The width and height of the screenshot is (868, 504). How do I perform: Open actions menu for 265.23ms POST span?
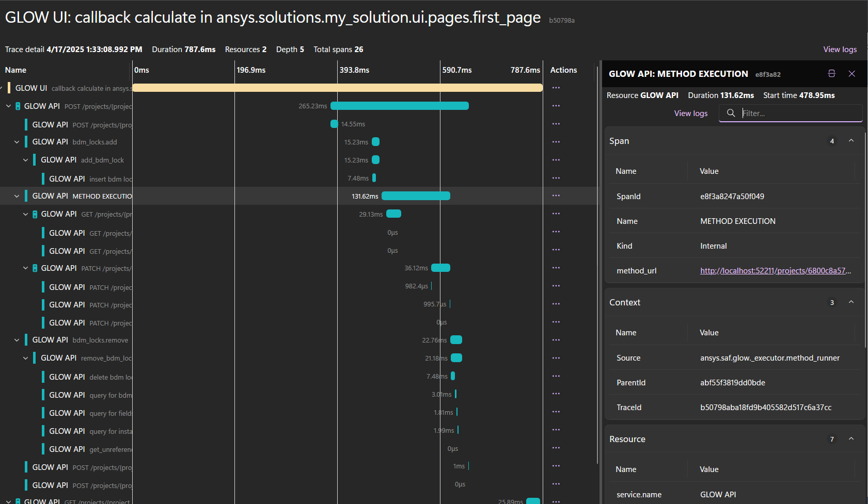point(556,106)
